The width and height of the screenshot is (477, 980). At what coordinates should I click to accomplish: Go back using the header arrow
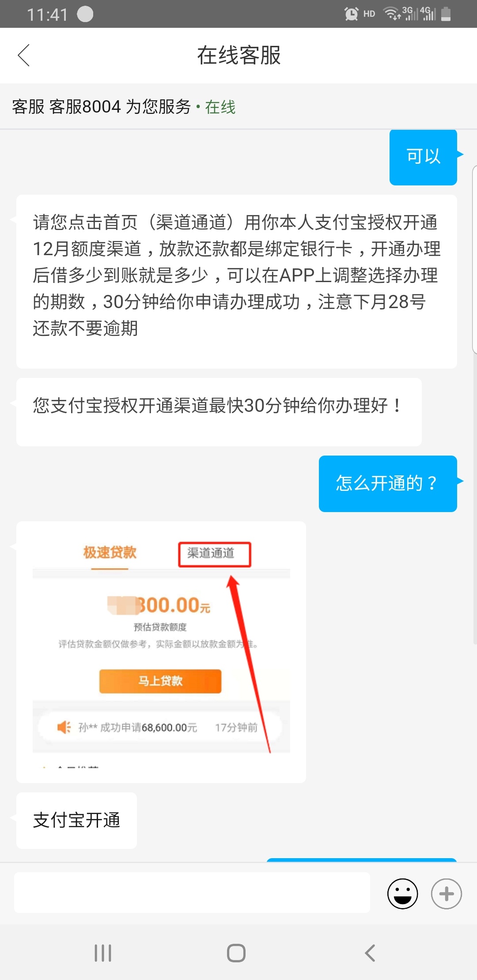pyautogui.click(x=24, y=56)
